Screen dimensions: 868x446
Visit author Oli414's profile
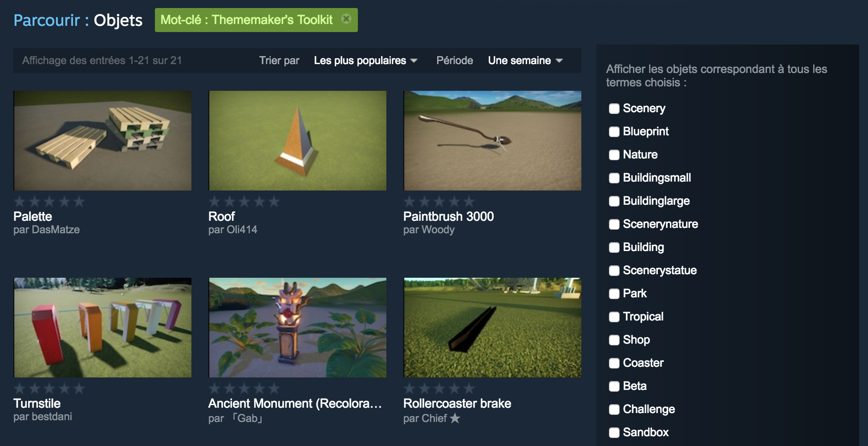[x=242, y=230]
